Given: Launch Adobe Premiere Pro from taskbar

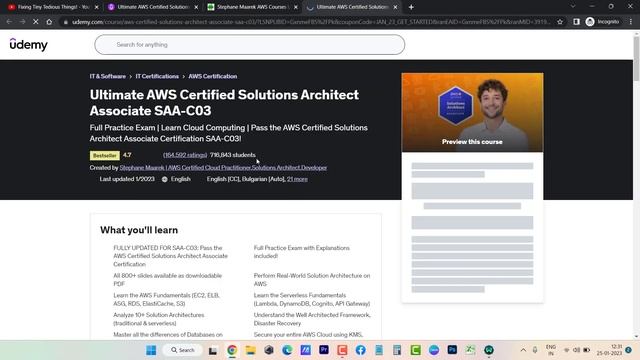Looking at the screenshot, I should coord(324,350).
